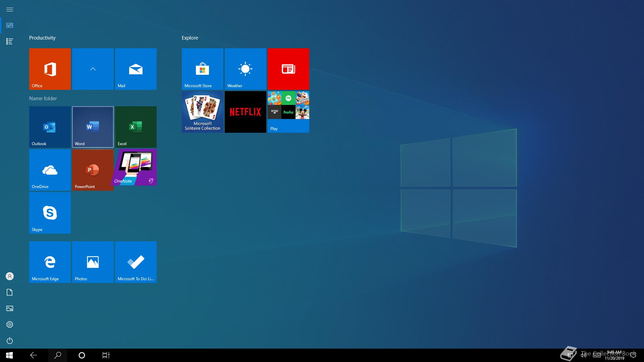Open Microsoft To Do tile
The image size is (644, 362).
coord(136,262)
